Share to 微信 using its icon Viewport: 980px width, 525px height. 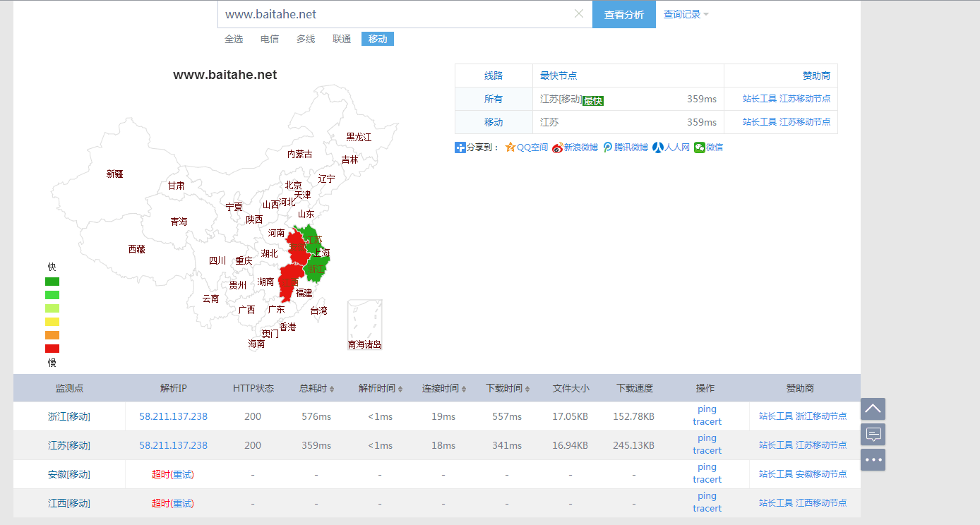(x=699, y=147)
